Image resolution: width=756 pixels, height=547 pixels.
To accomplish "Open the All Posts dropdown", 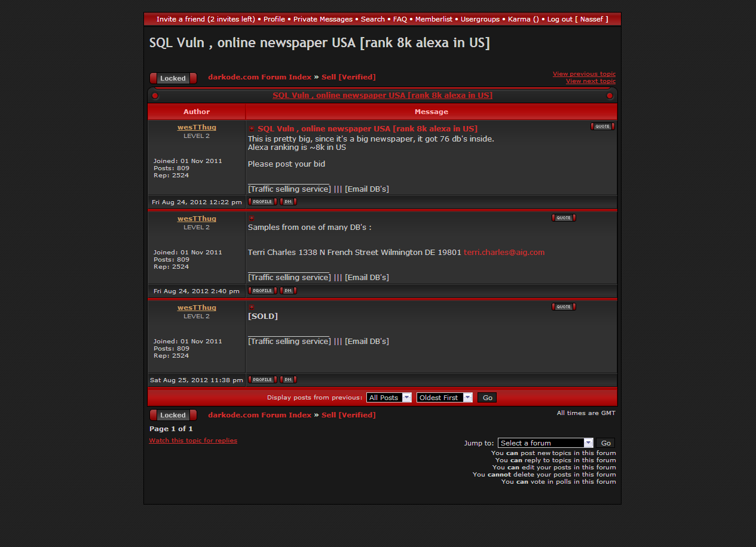I will [x=389, y=398].
